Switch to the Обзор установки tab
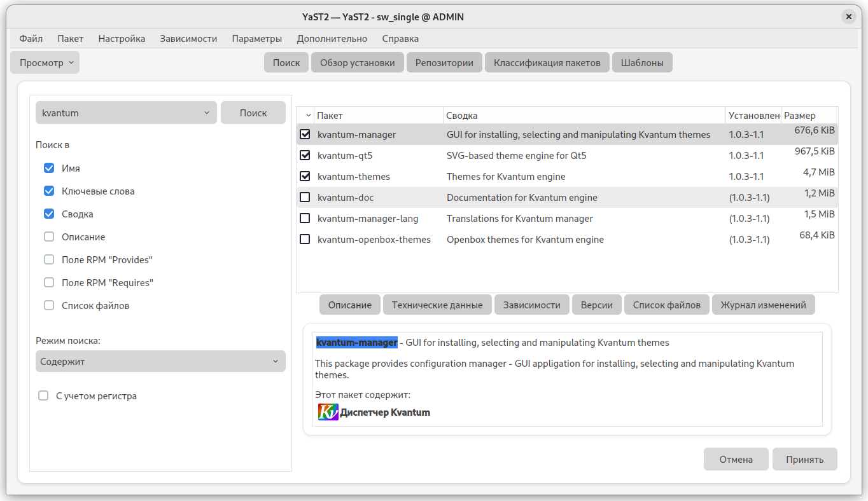 click(358, 63)
